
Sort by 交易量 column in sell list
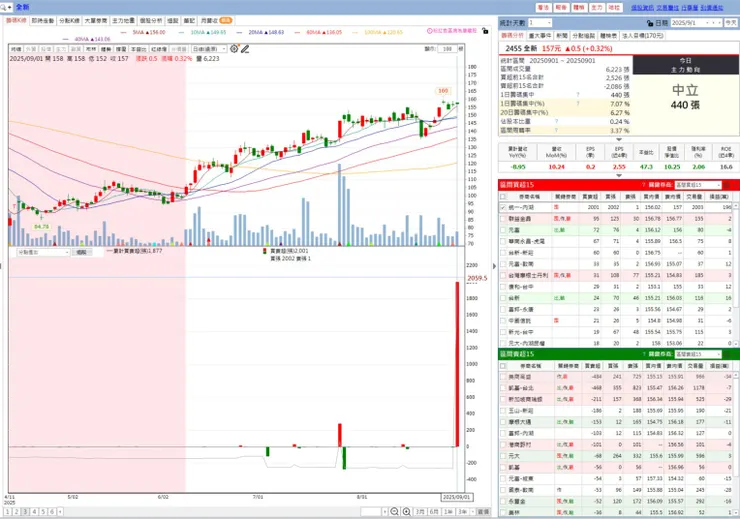[x=695, y=366]
